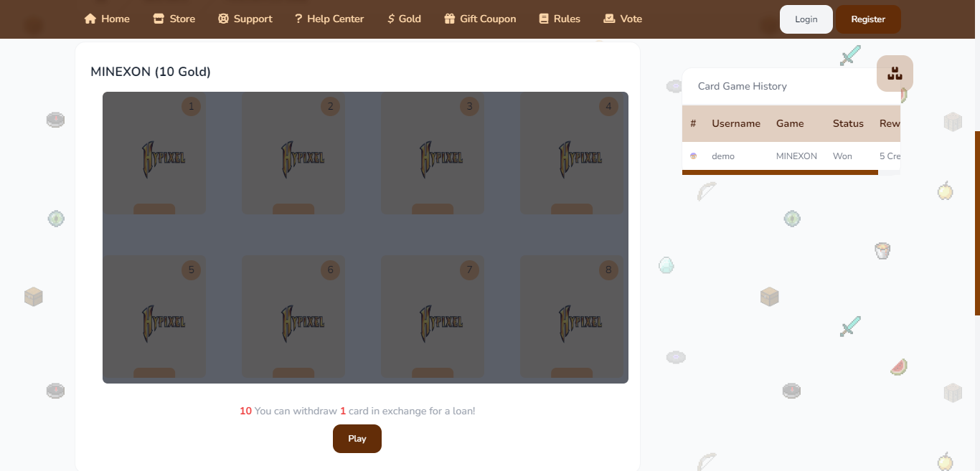Go to the Store page
Screen dimensions: 980x471
(174, 19)
